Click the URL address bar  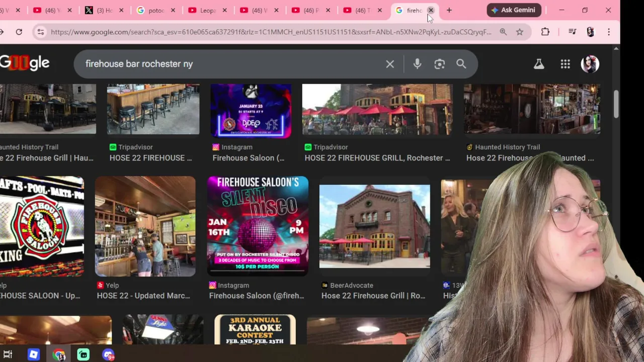(271, 32)
